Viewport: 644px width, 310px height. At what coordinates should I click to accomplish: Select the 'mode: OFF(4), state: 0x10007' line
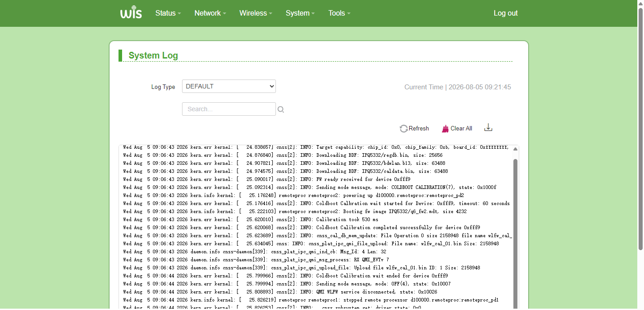(x=287, y=284)
